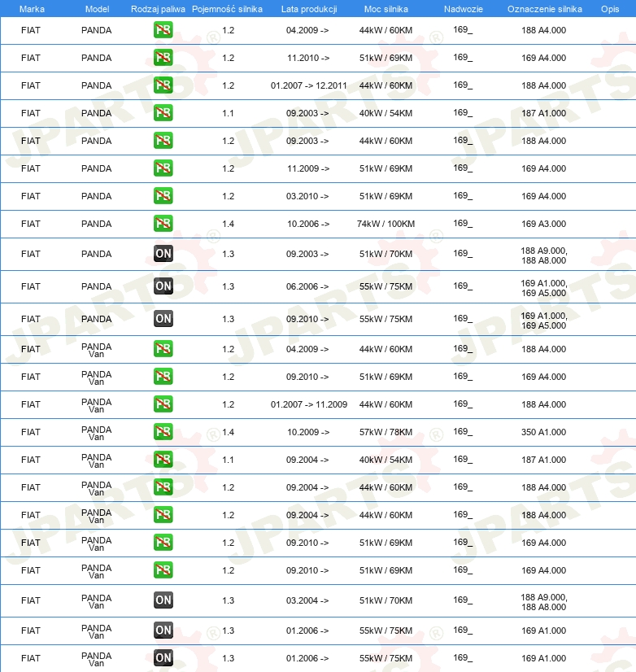Click engine size 1.4 in the 10.2006 row
This screenshot has width=636, height=672.
coord(228,224)
